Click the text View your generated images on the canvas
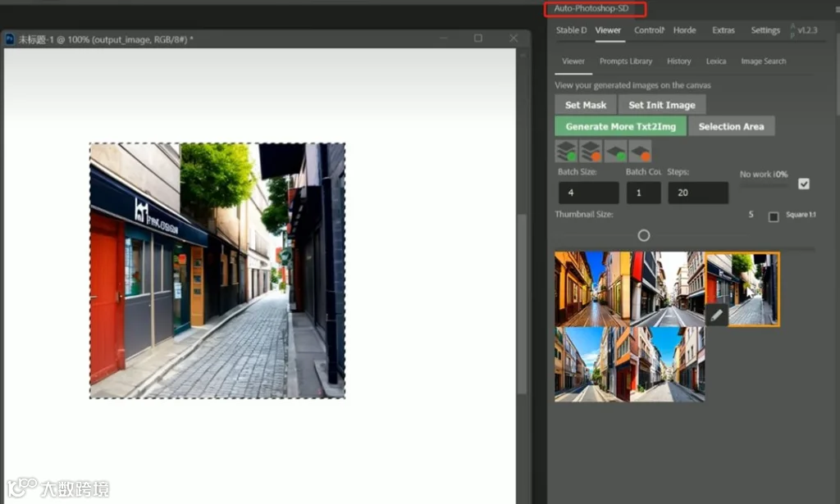 point(632,85)
